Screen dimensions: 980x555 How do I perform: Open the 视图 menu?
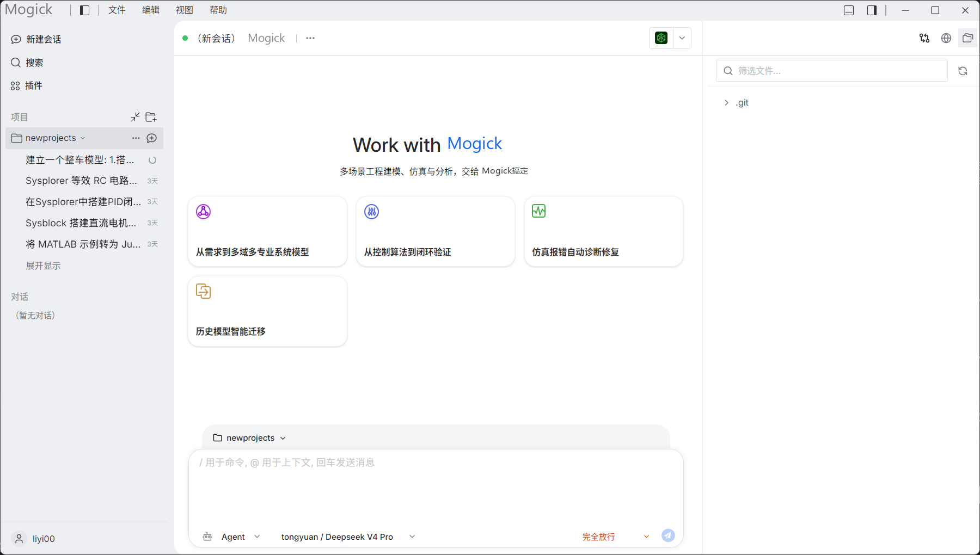click(x=184, y=10)
